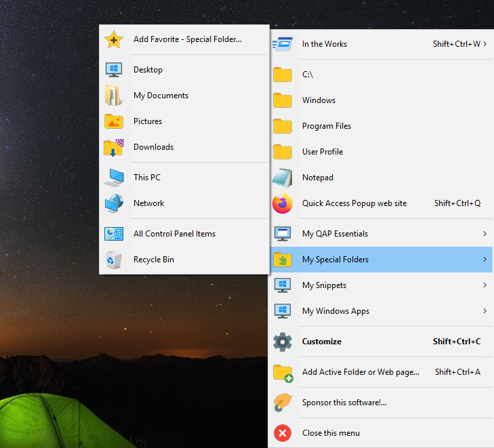
Task: Select Sponsor this software!... entry
Action: [x=382, y=403]
